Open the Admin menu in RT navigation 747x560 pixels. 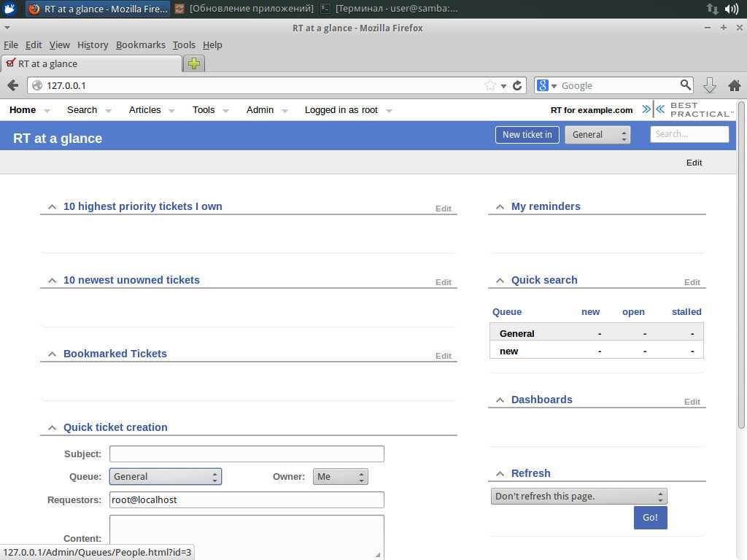[x=260, y=109]
